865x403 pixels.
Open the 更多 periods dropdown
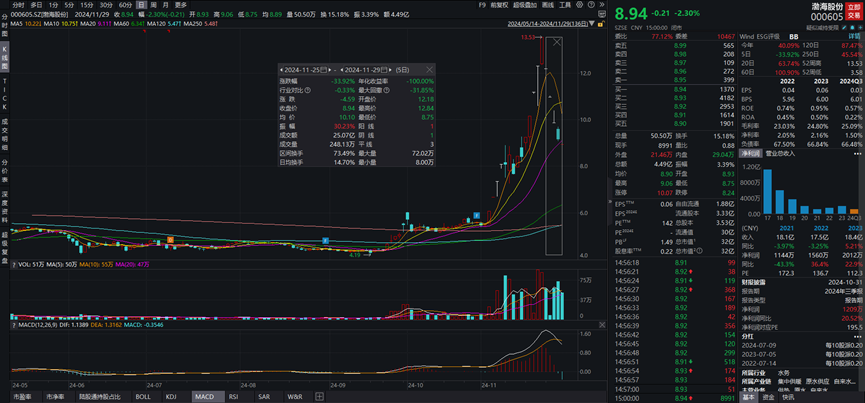181,4
